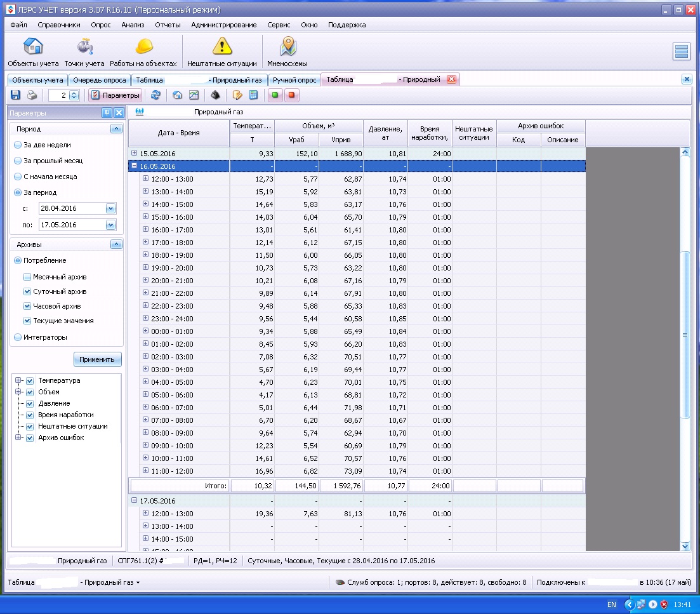Click the table scrollbar down arrow
The width and height of the screenshot is (700, 614).
tap(685, 546)
